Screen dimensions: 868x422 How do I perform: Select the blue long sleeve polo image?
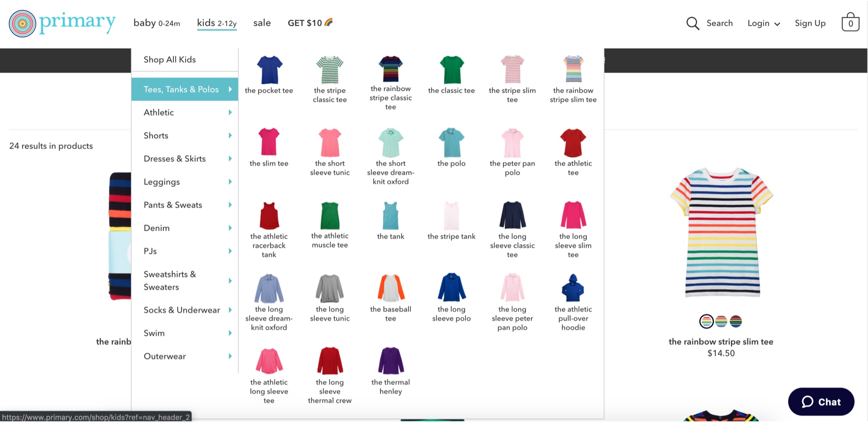[x=452, y=288]
